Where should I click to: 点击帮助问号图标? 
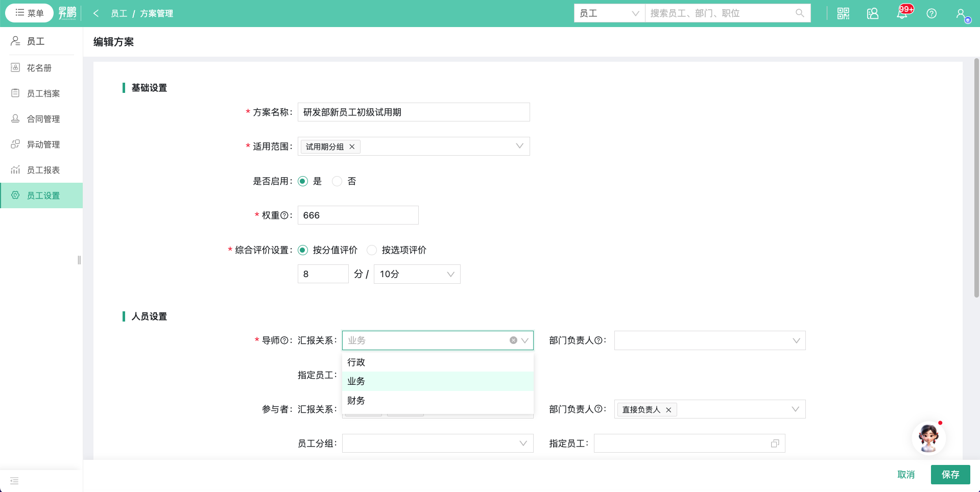pos(931,13)
